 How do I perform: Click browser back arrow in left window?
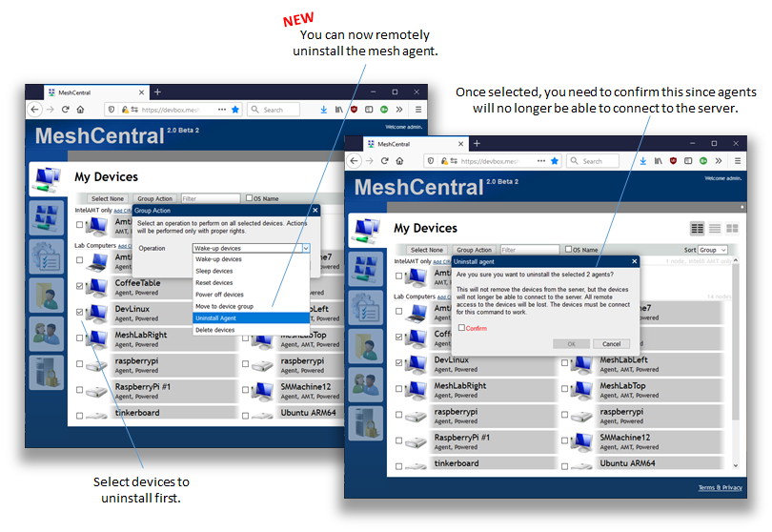pyautogui.click(x=34, y=110)
